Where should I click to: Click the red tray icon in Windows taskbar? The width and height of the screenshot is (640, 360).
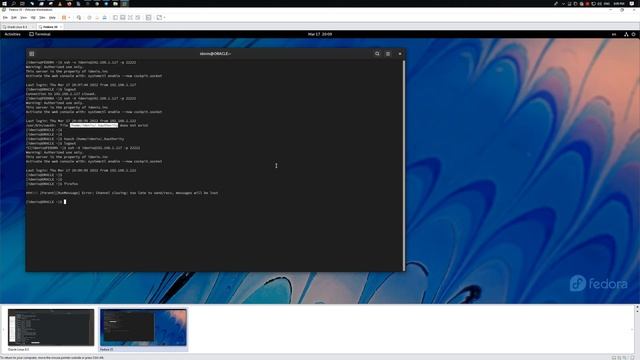[587, 3]
